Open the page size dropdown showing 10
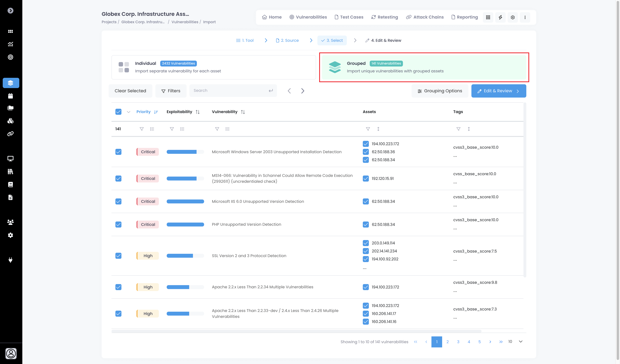The height and width of the screenshot is (364, 620). pos(515,341)
